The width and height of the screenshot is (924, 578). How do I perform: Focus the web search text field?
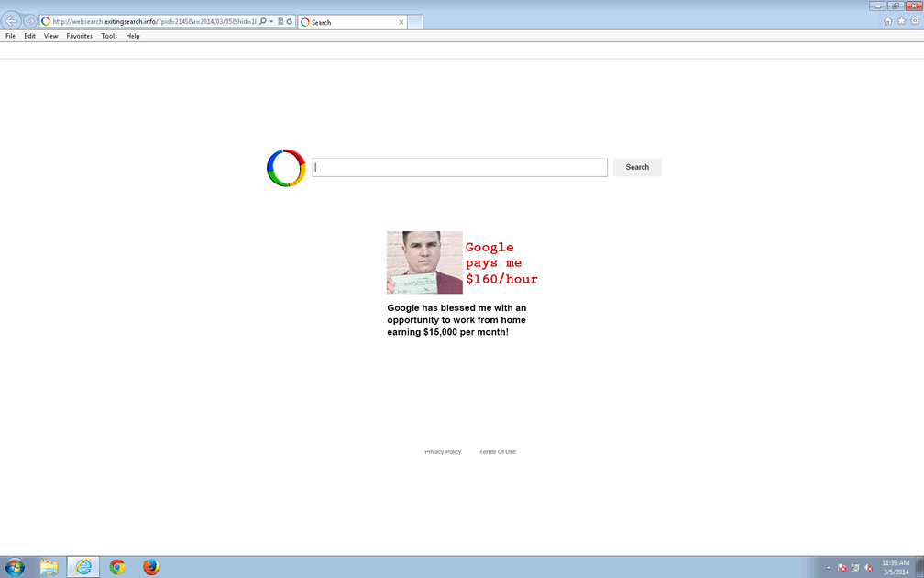click(459, 167)
